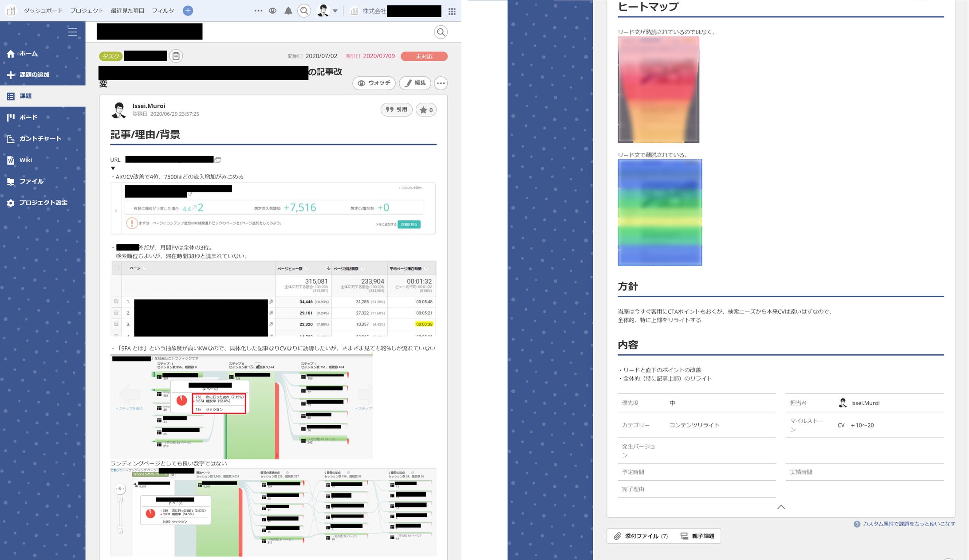Check row 2 checkbox in page table
The height and width of the screenshot is (560, 969).
(117, 313)
